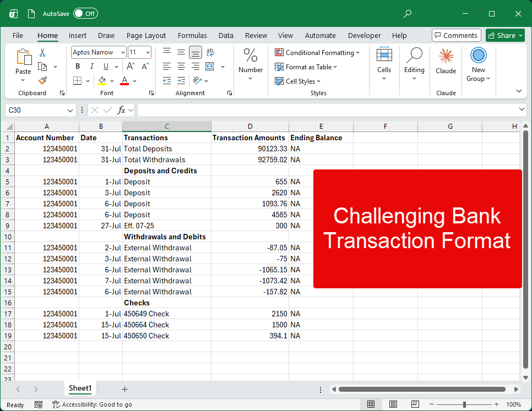Click the Cut scissors icon
This screenshot has height=411, width=532.
(x=42, y=52)
